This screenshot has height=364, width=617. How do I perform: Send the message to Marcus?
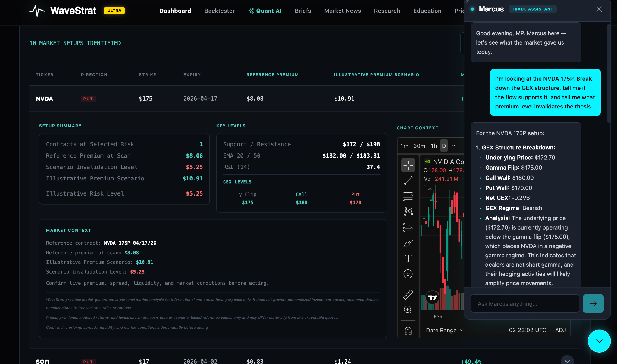593,303
